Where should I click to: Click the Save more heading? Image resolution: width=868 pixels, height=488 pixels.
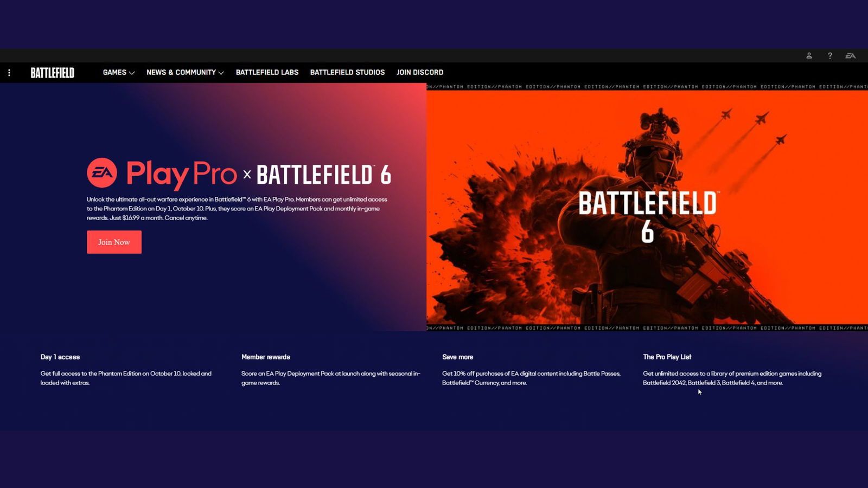pos(457,357)
